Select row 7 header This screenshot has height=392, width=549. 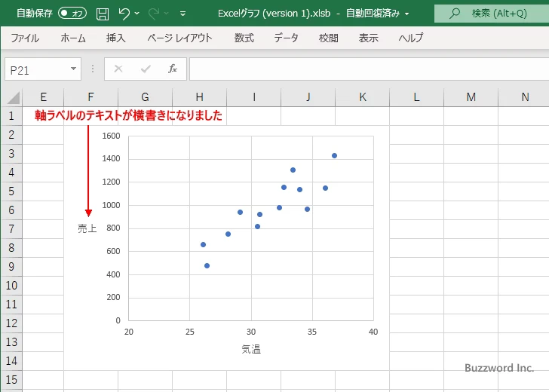(x=11, y=229)
